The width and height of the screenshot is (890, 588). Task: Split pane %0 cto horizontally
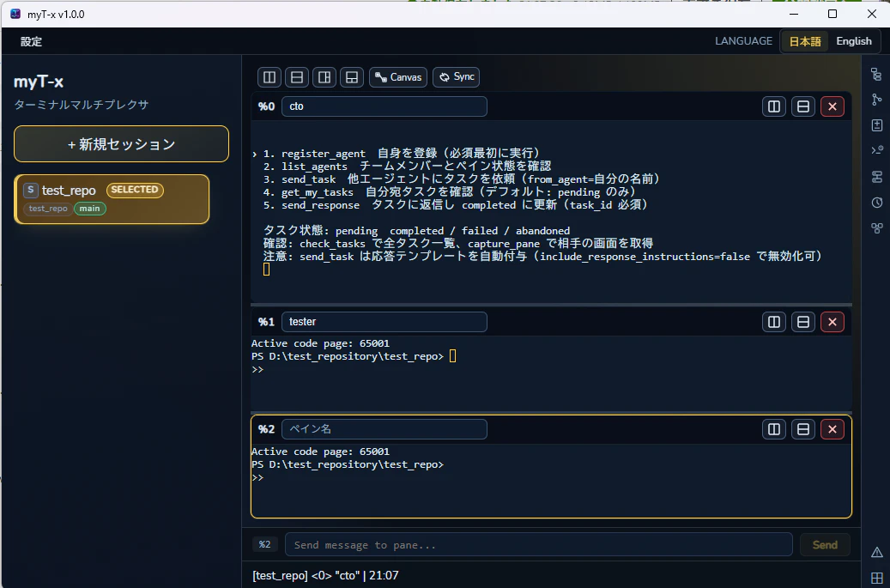[x=803, y=106]
